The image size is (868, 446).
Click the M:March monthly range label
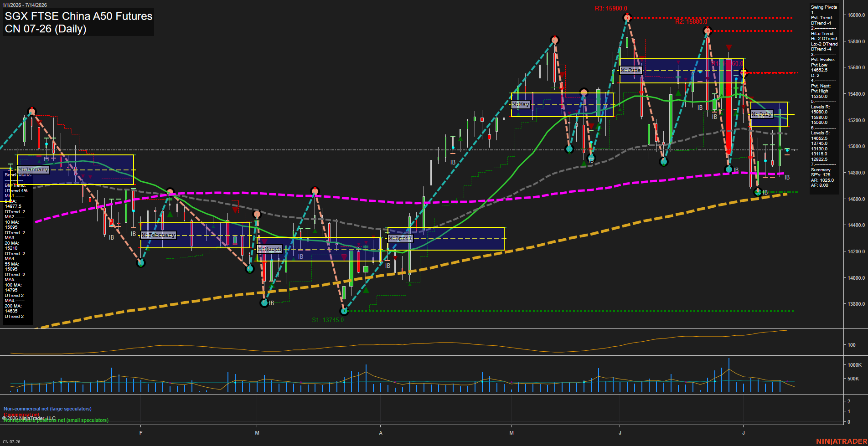click(270, 249)
